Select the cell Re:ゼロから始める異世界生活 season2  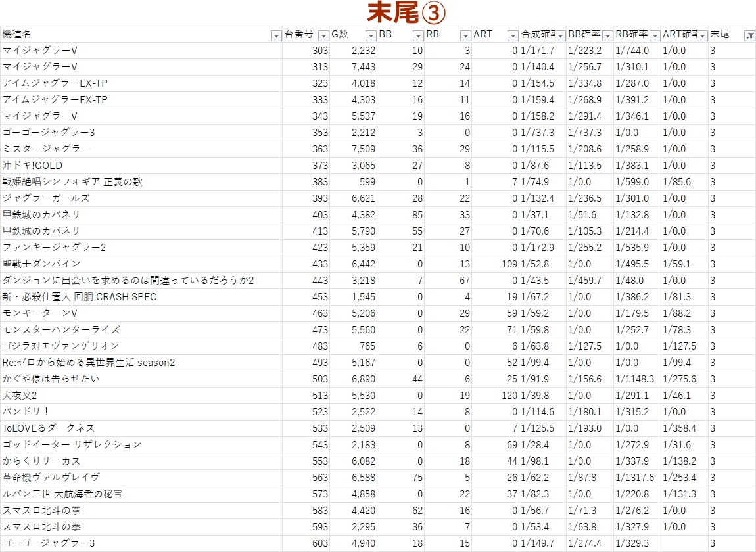point(141,363)
